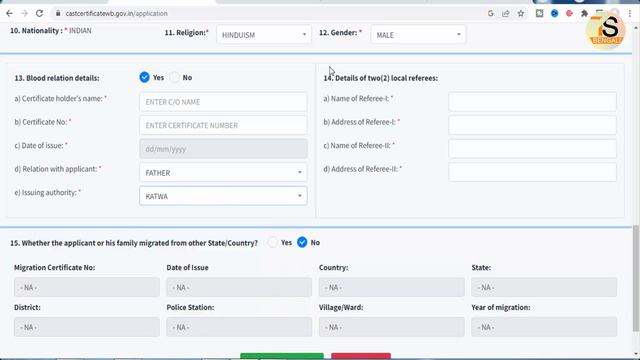Click the address bar URL

(116, 13)
